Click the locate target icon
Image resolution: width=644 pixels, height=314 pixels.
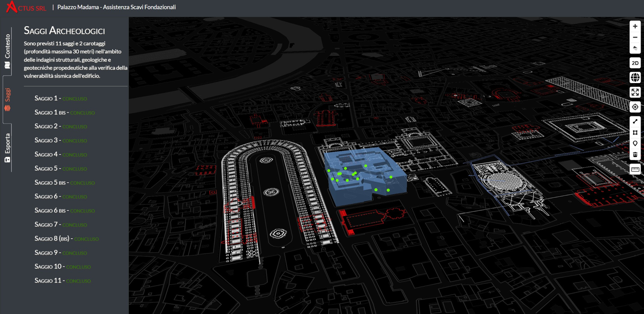pos(635,107)
